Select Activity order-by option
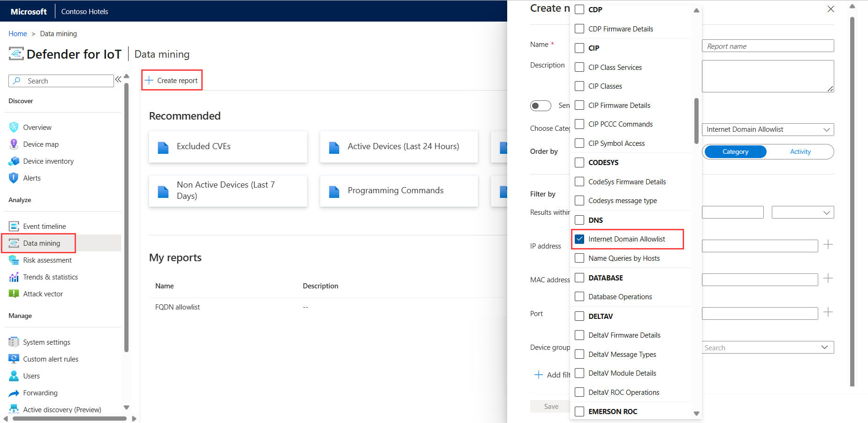 point(800,151)
